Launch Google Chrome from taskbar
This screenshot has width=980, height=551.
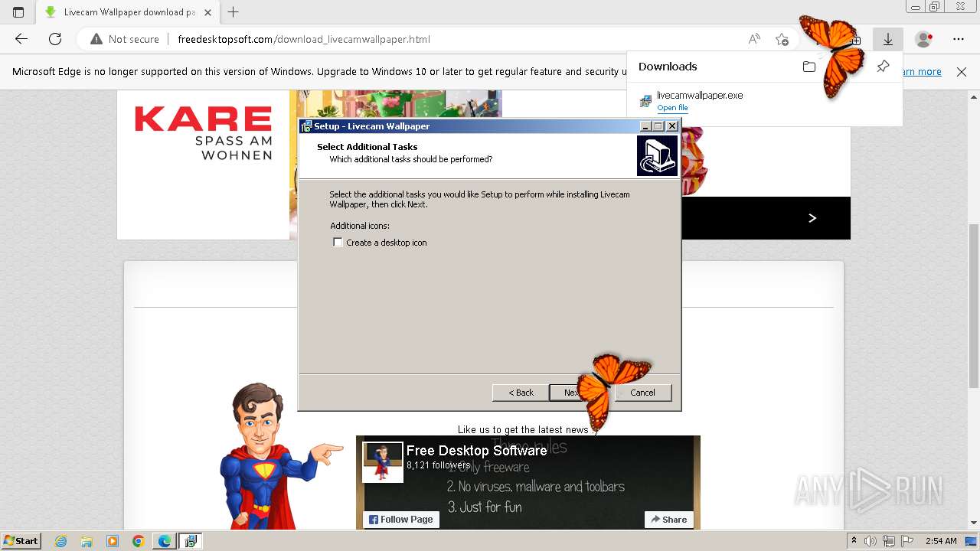pyautogui.click(x=139, y=541)
